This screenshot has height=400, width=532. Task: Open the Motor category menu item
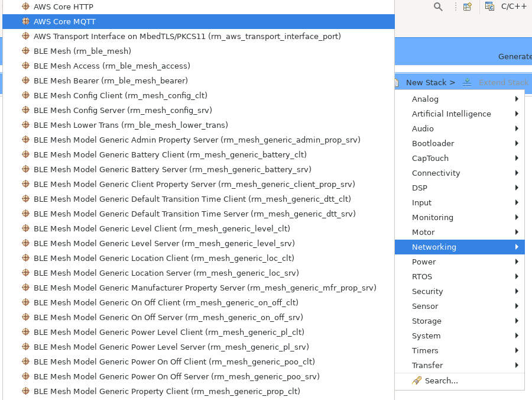460,233
